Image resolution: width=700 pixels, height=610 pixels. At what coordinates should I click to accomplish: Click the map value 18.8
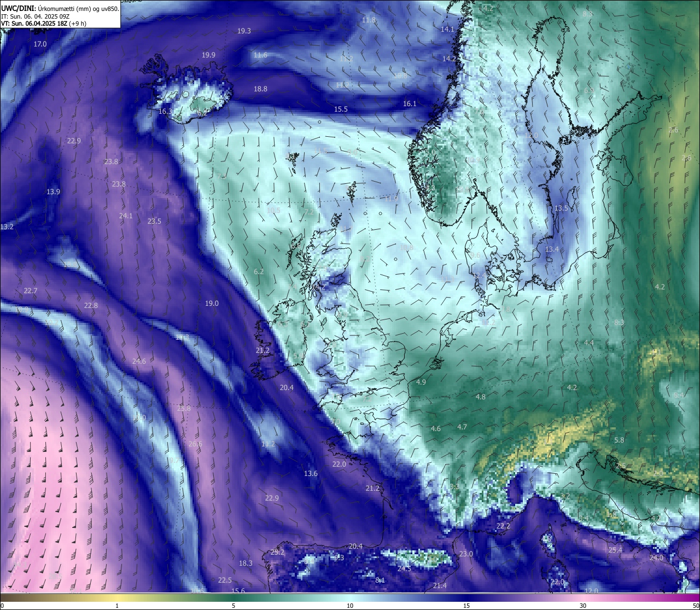pyautogui.click(x=260, y=89)
